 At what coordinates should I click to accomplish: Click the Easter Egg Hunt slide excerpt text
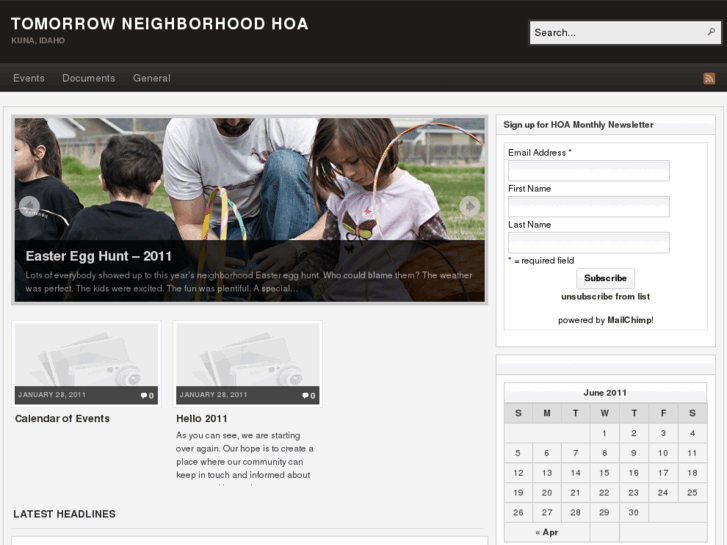coord(249,282)
